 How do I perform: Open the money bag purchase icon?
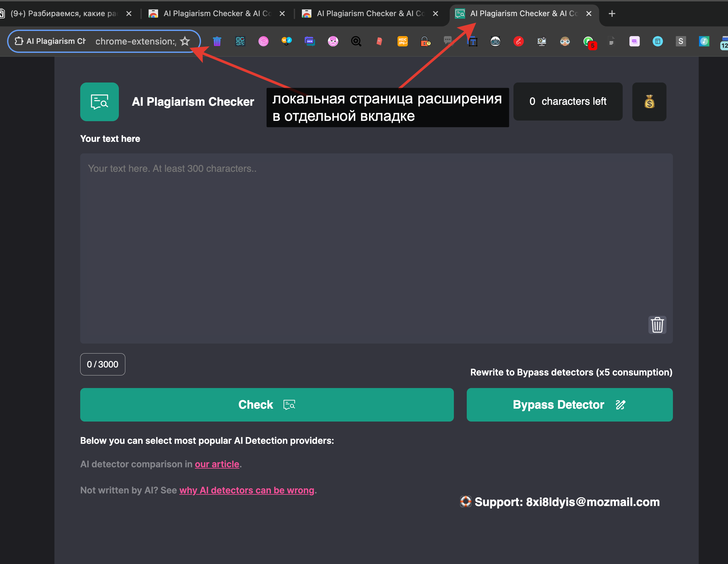point(649,102)
